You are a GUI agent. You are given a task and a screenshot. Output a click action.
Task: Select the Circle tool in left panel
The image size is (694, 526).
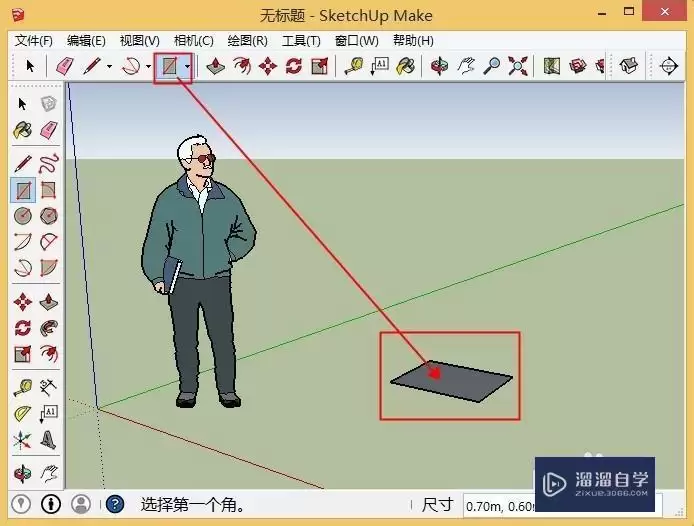23,216
